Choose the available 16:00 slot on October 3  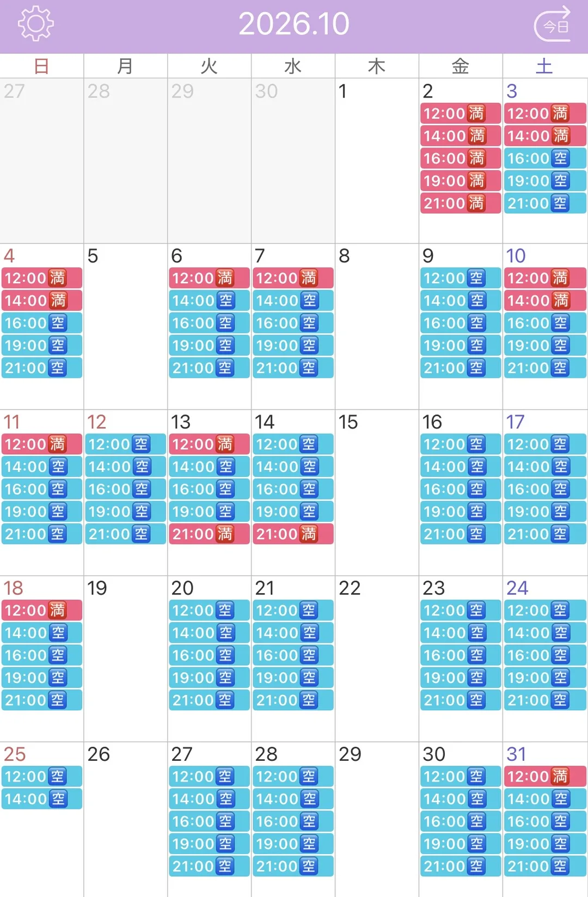coord(545,158)
